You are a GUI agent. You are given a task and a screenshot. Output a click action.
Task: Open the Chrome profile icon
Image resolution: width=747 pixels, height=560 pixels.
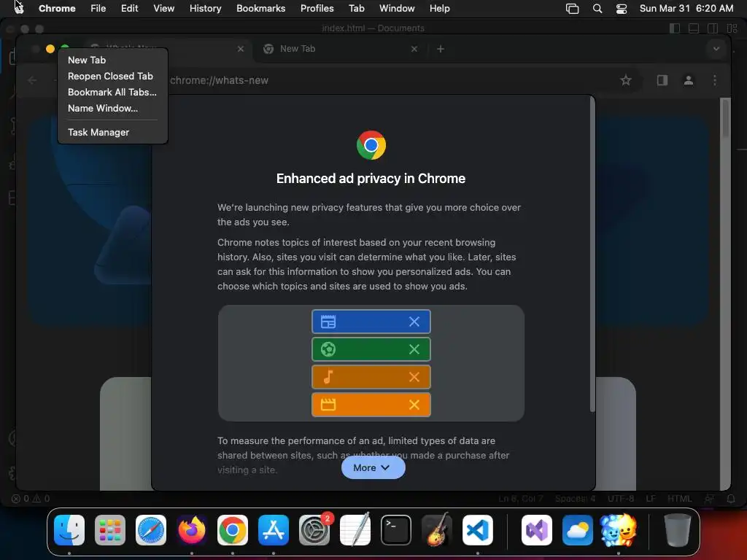coord(689,80)
